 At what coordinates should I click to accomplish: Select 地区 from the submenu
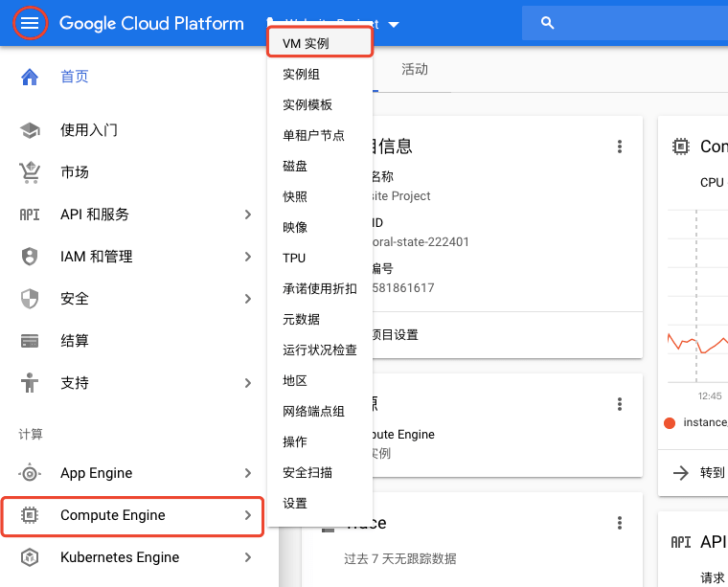(x=320, y=380)
